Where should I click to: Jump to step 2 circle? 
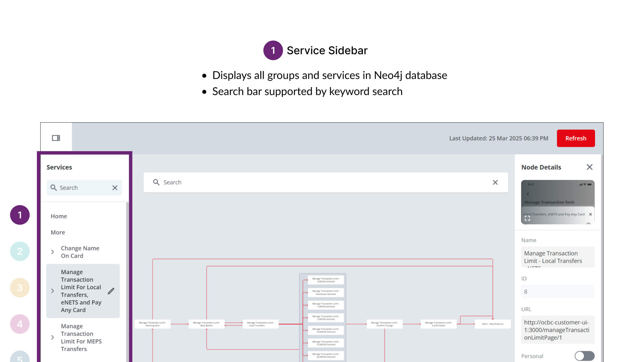20,251
